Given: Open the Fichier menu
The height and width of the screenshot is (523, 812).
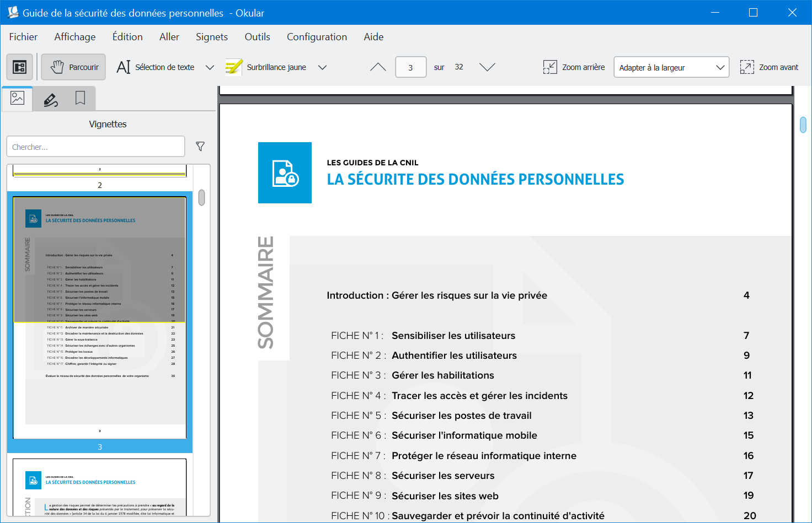Looking at the screenshot, I should tap(23, 37).
